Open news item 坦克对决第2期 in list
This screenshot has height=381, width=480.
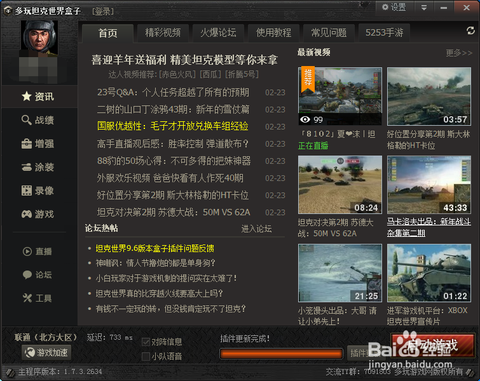[173, 212]
